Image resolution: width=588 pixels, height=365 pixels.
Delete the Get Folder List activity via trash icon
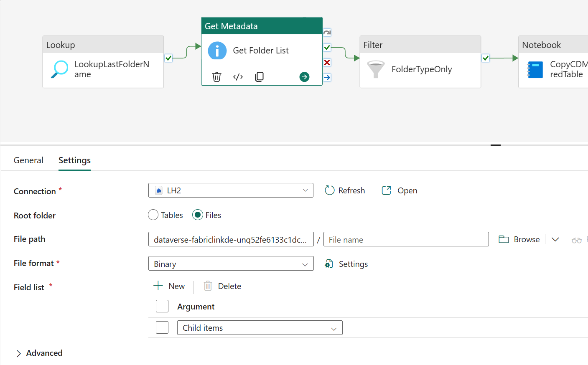[216, 77]
